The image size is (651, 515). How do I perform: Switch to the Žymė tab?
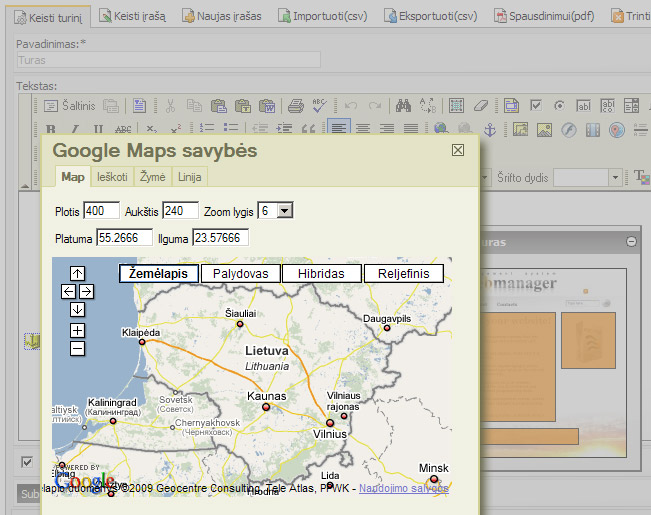coord(153,177)
